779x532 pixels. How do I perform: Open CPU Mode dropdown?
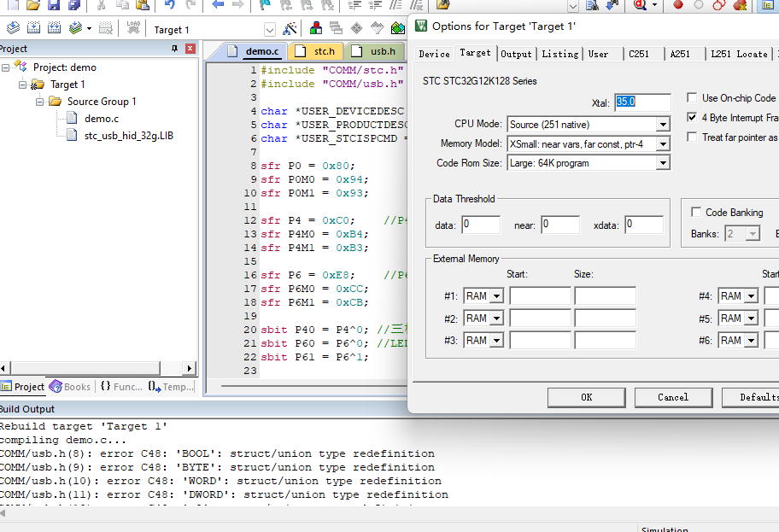(663, 124)
